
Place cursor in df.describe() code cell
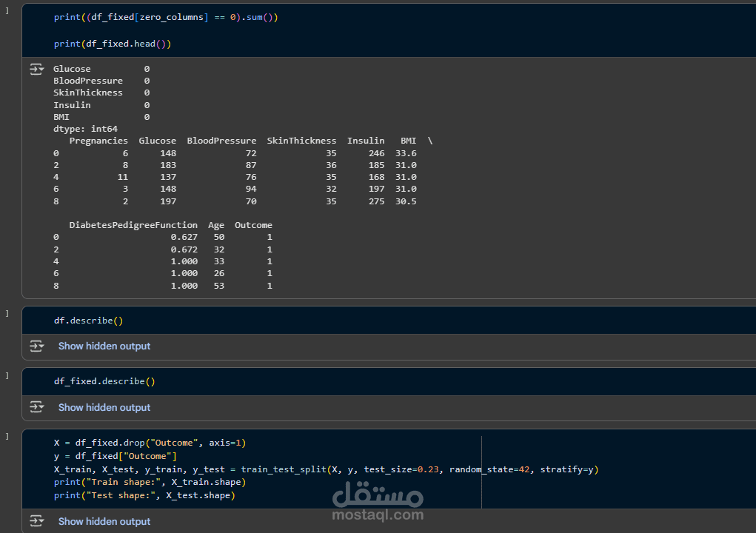click(x=88, y=321)
